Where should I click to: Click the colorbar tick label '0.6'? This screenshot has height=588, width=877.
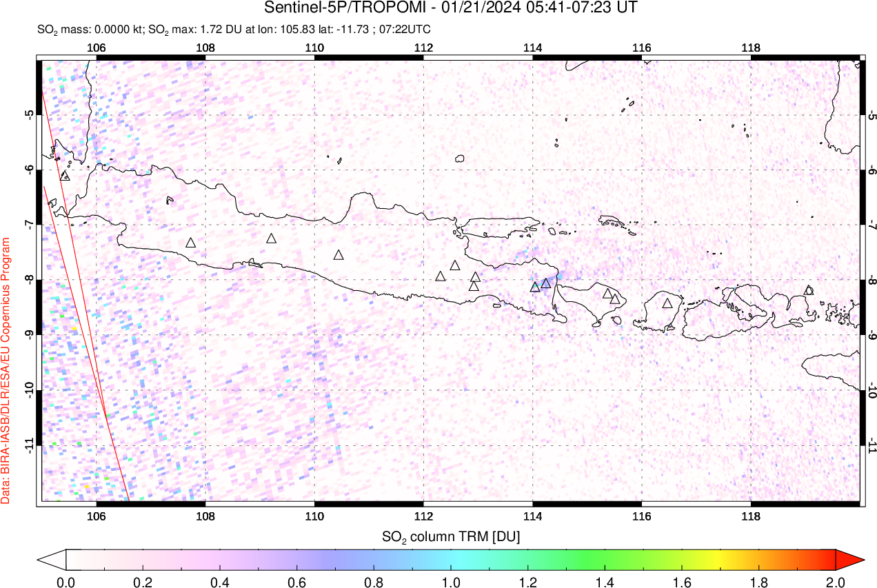coord(297,581)
